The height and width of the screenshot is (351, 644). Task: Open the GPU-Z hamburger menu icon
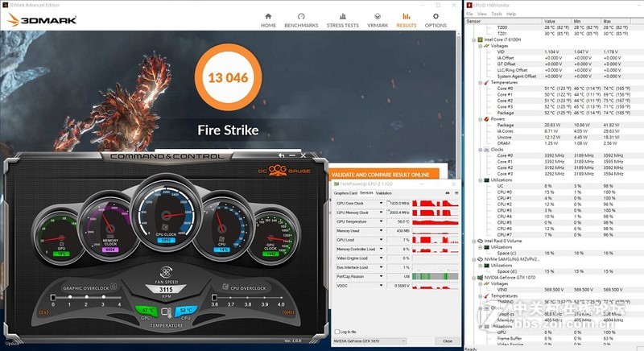[x=456, y=193]
